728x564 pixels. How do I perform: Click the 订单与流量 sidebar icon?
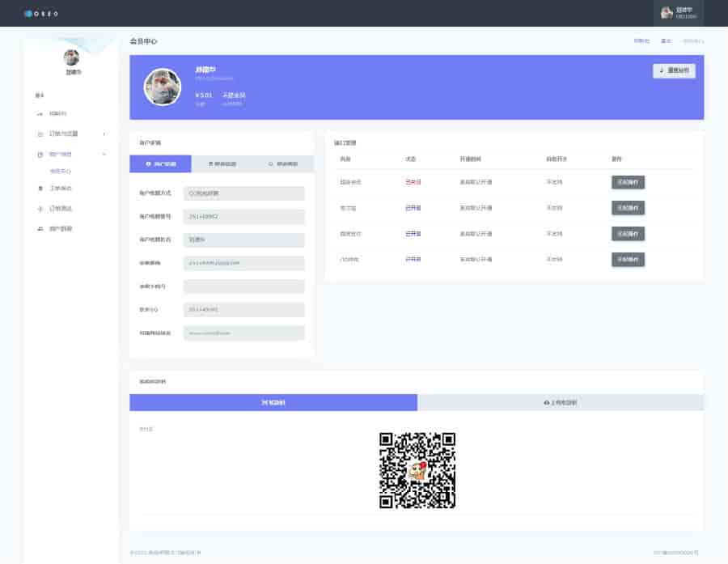pyautogui.click(x=40, y=134)
